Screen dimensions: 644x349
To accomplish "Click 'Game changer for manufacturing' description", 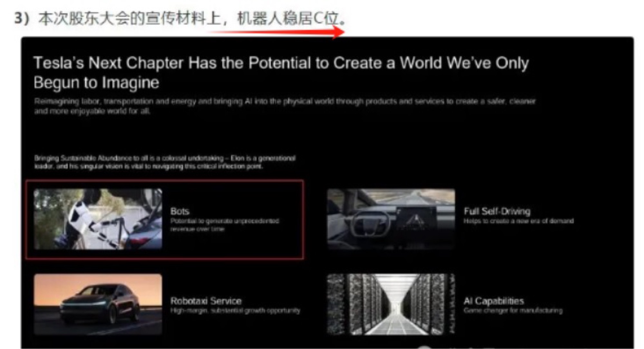I will [513, 310].
